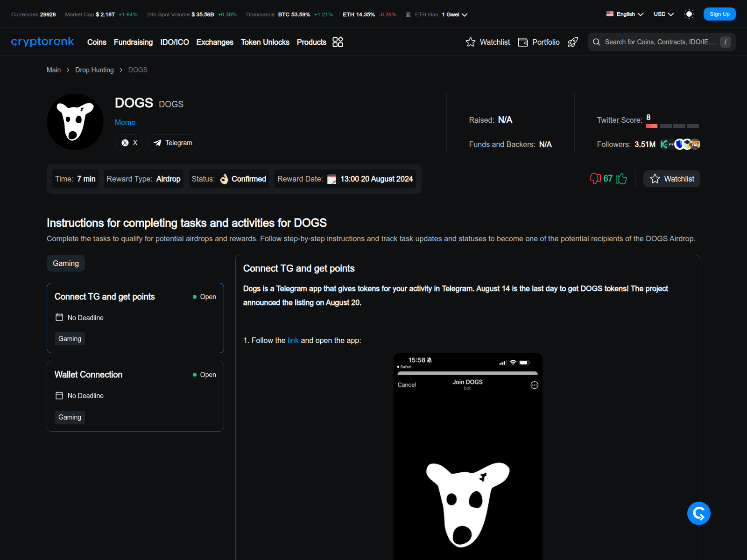Screen dimensions: 747x560
Task: Click the '67' vote count
Action: pos(608,179)
